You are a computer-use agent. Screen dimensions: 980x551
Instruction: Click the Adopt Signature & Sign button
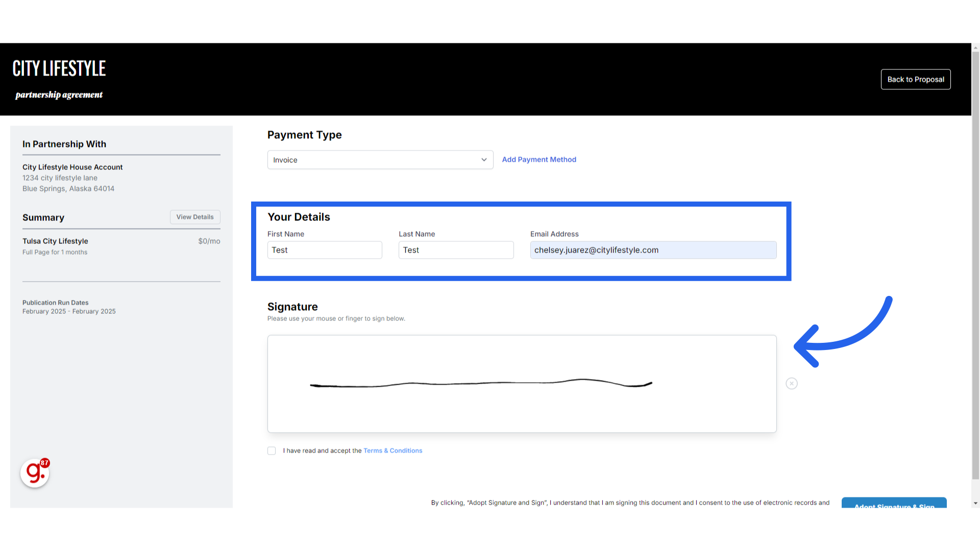[894, 503]
